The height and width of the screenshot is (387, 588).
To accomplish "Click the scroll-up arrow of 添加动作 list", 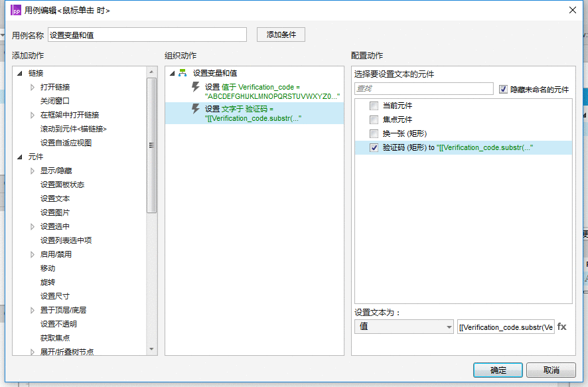I will [151, 72].
